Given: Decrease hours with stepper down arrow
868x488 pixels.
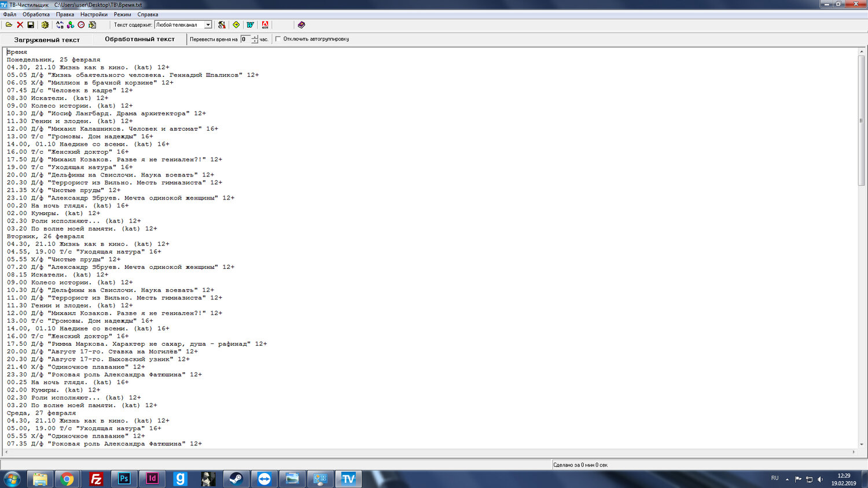Looking at the screenshot, I should pos(255,41).
